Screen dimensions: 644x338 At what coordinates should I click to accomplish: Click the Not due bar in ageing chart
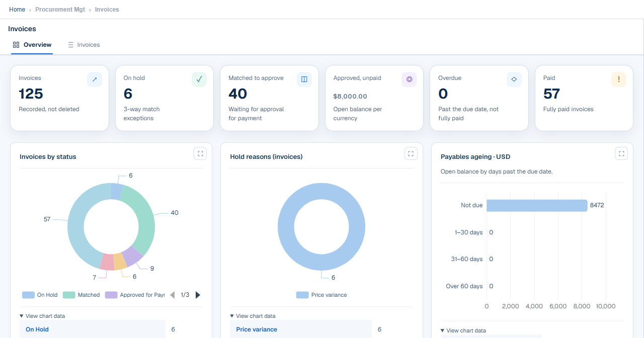pos(537,205)
